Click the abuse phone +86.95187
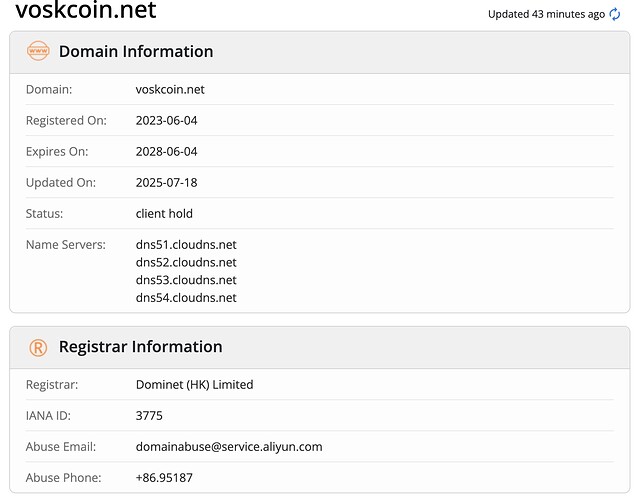Viewport: 643px width, 500px height. click(164, 478)
